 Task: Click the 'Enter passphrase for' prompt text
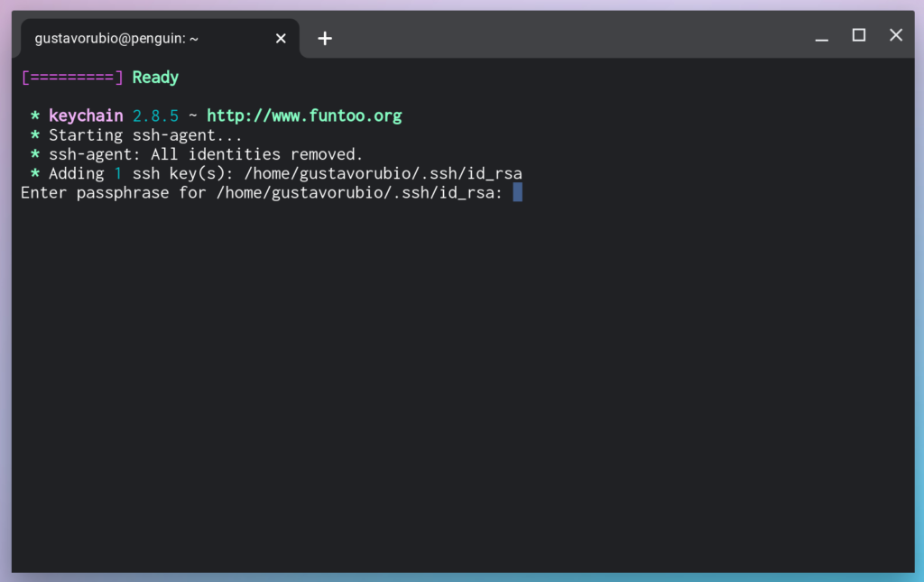coord(262,192)
